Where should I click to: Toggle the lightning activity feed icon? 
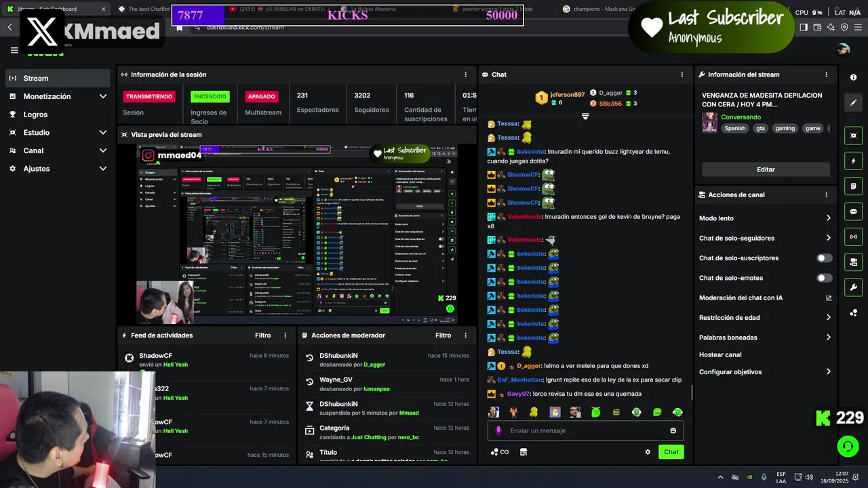(x=853, y=161)
